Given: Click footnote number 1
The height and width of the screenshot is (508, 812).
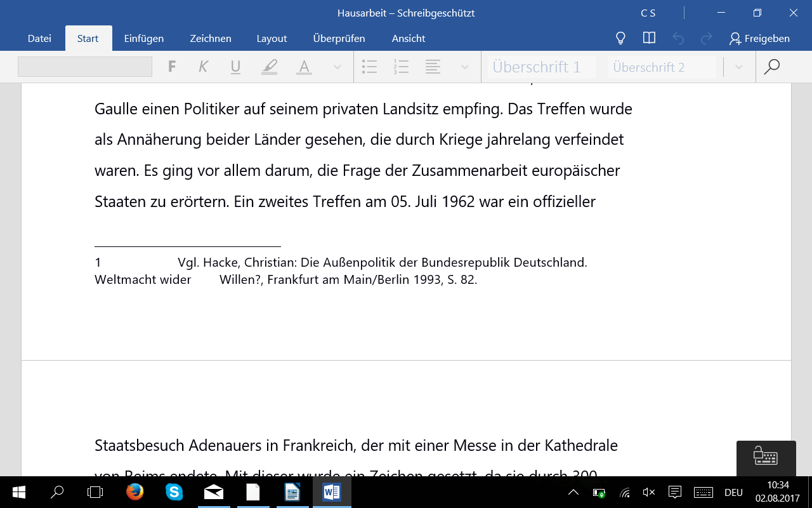Looking at the screenshot, I should [98, 262].
